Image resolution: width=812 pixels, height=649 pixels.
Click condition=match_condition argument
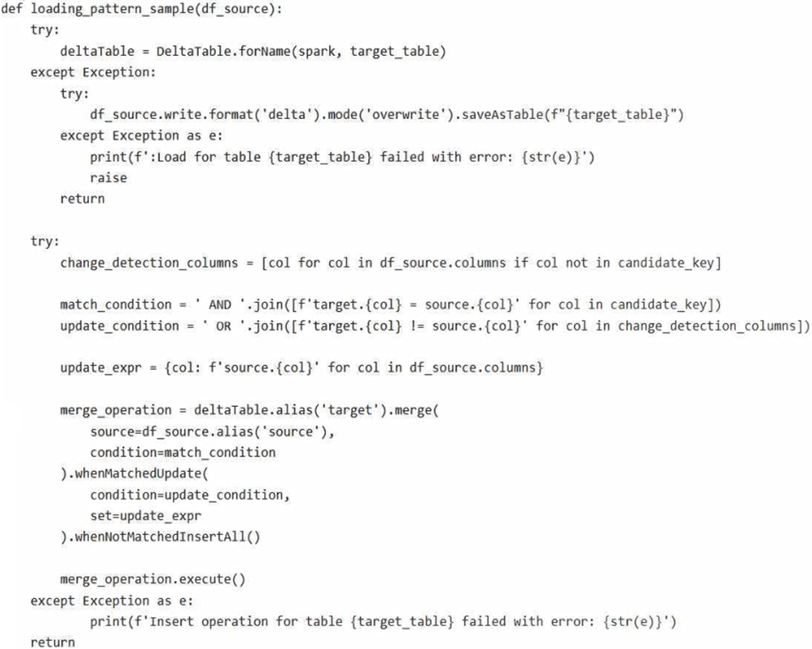[183, 452]
